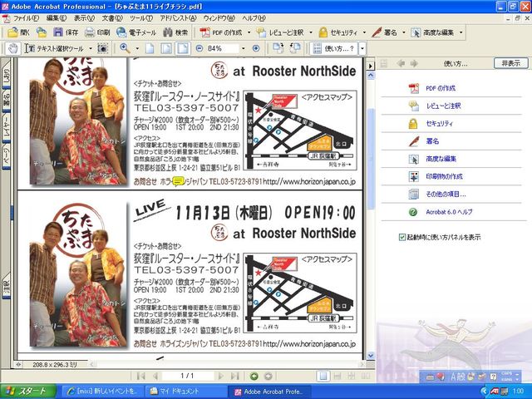Expand the text select tool dropdown arrow
This screenshot has height=399, width=532.
(91, 48)
